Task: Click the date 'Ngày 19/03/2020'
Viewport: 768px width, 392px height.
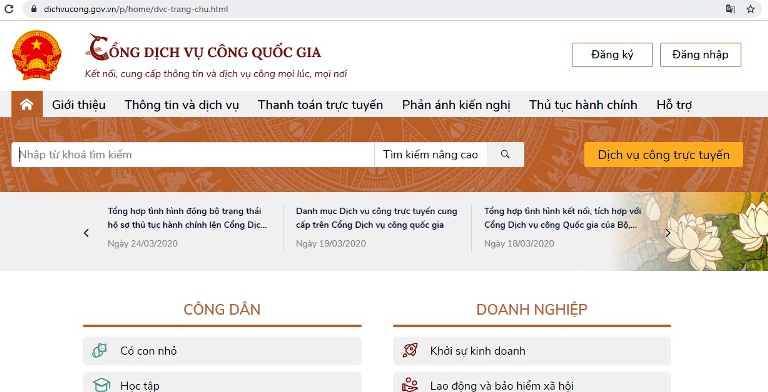Action: pos(331,244)
